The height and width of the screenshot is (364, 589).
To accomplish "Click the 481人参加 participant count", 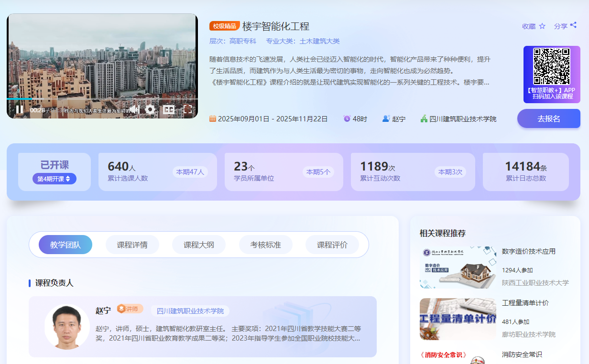I will 516,321.
